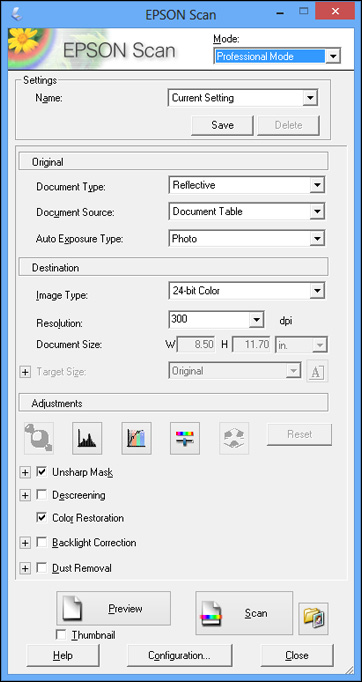The height and width of the screenshot is (682, 362).
Task: Click the Resolution value field
Action: tap(208, 319)
